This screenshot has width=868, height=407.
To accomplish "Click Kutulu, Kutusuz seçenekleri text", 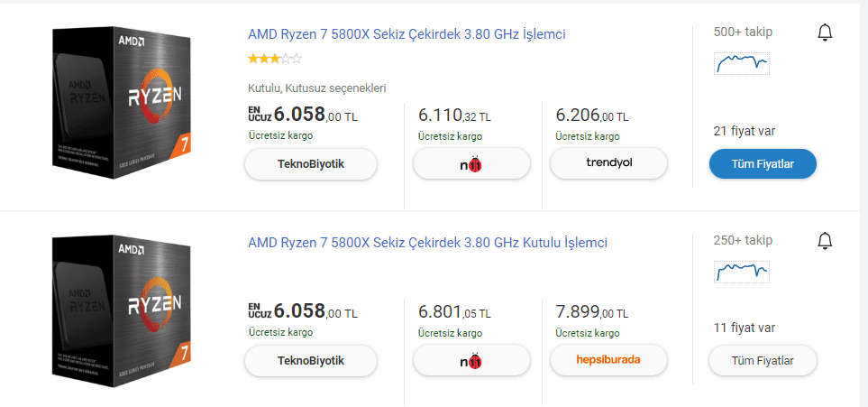I will click(x=316, y=88).
